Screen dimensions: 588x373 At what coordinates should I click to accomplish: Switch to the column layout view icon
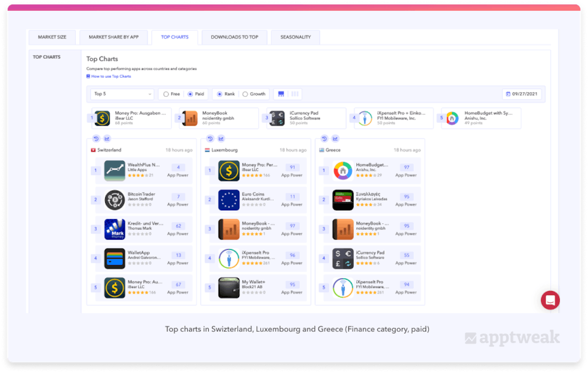295,94
